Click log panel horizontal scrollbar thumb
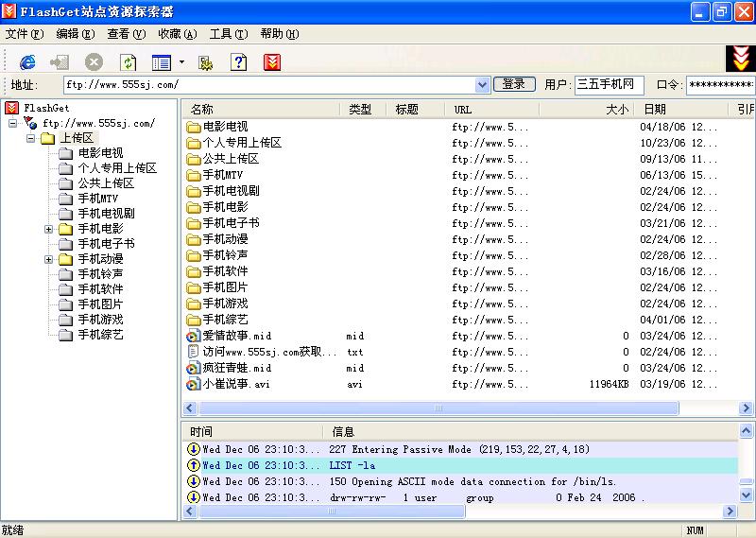 pyautogui.click(x=333, y=511)
